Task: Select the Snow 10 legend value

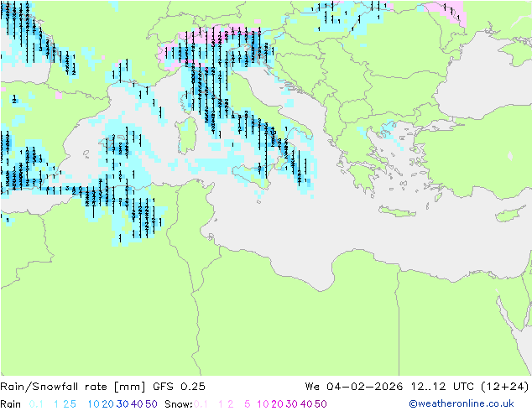Action: tap(263, 404)
